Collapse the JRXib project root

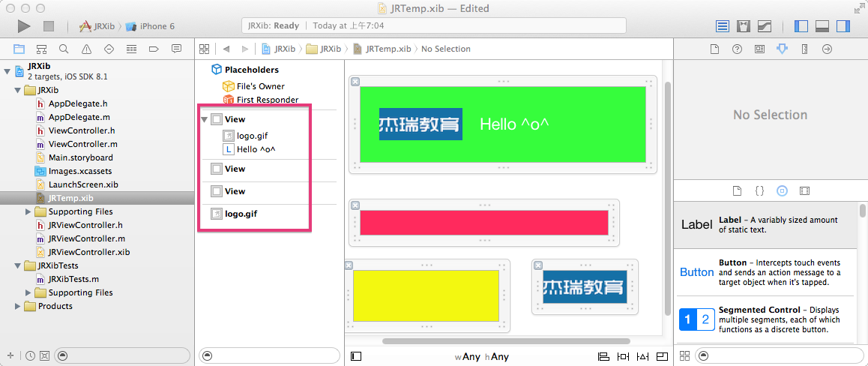click(x=7, y=70)
